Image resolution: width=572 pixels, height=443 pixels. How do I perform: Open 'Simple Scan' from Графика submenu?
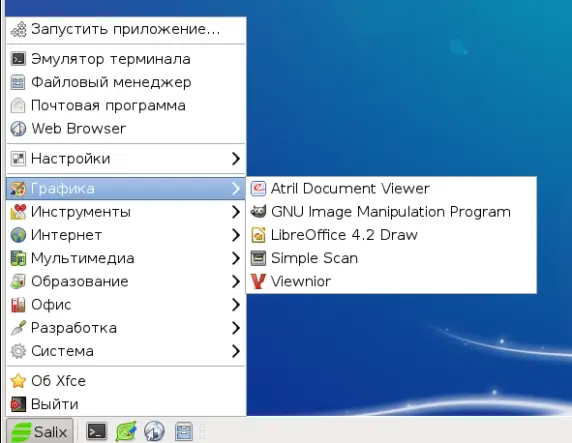(x=391, y=258)
